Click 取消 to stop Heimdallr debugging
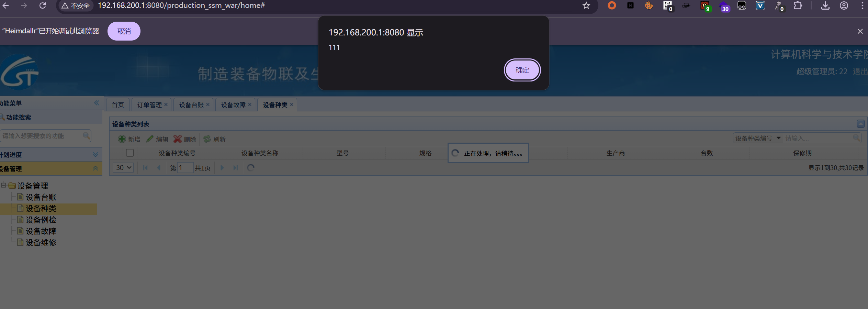868x309 pixels. [x=124, y=31]
